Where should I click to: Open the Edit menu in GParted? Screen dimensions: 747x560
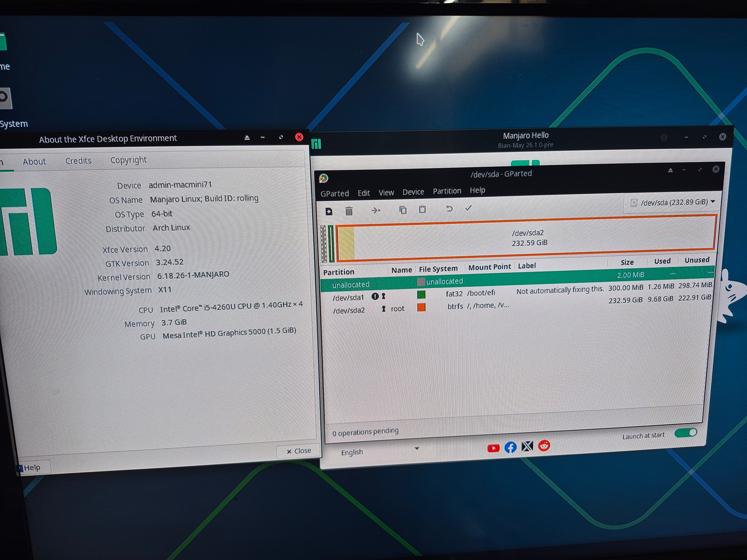point(364,193)
